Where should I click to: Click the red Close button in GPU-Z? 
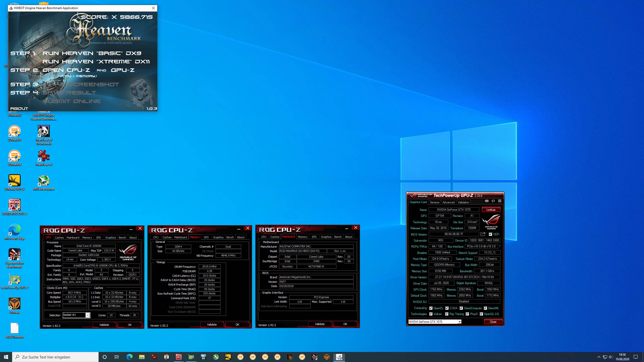(493, 322)
